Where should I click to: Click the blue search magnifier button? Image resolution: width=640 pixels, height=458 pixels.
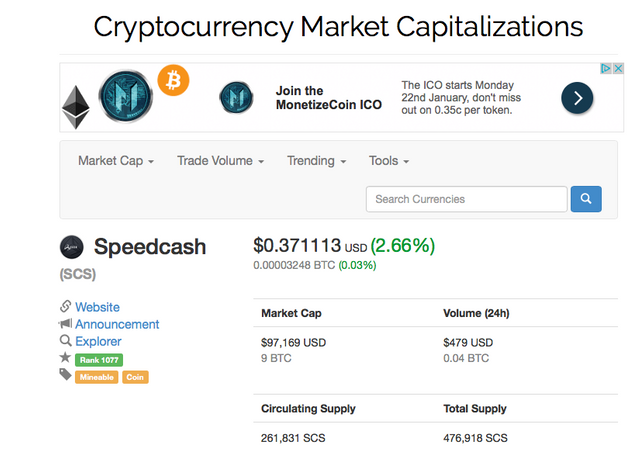click(586, 199)
